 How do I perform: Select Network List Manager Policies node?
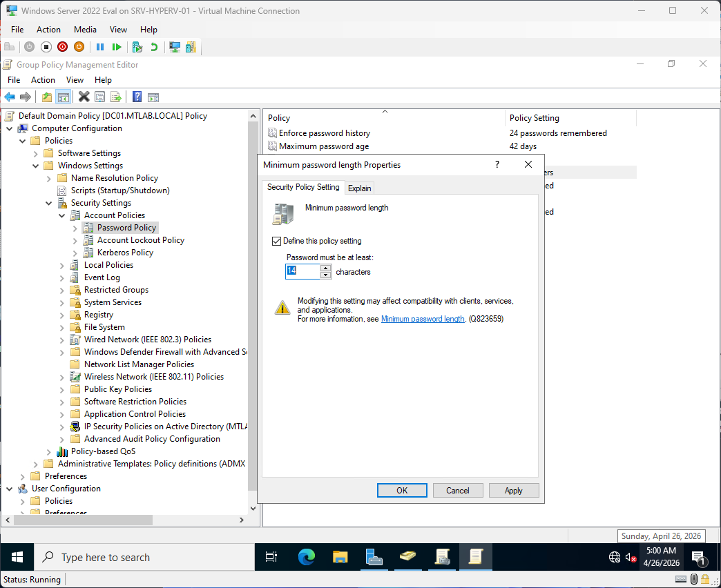(139, 364)
